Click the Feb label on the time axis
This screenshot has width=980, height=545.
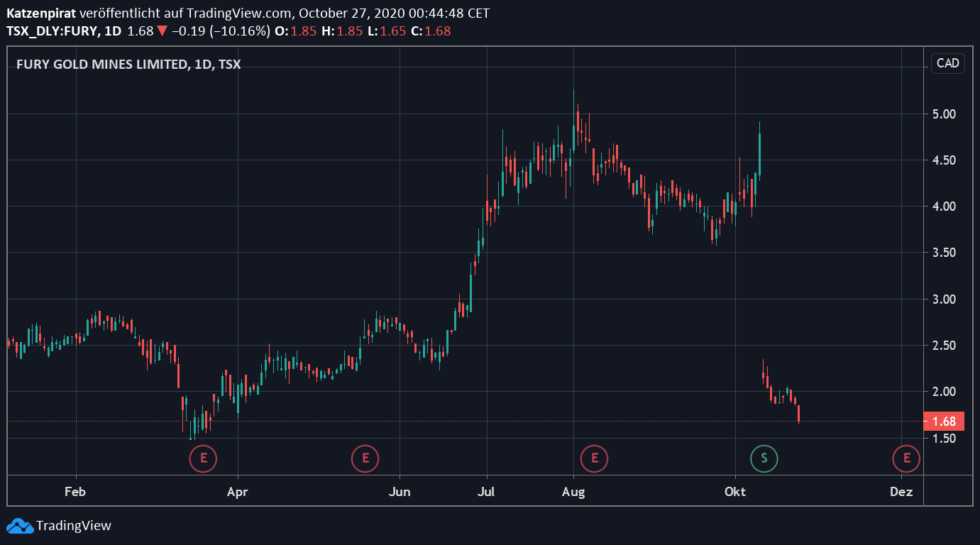[75, 492]
